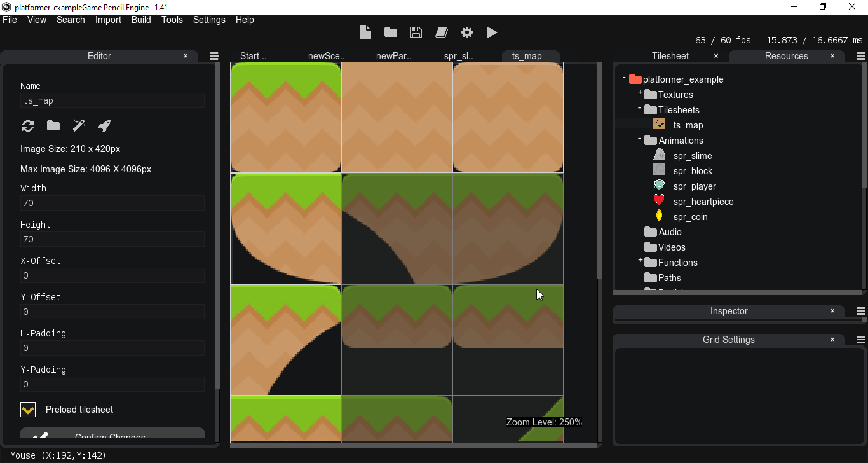This screenshot has width=868, height=463.
Task: Open project settings gear icon
Action: click(467, 32)
